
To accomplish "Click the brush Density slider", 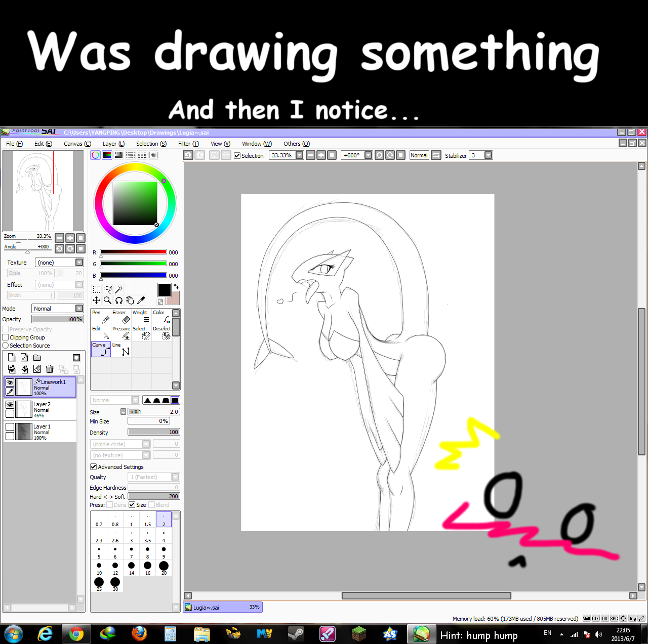I will (154, 432).
